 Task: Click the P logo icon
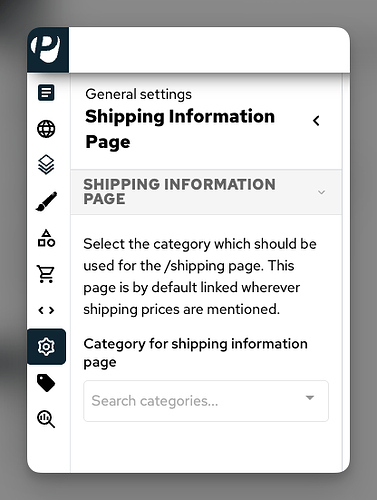[47, 49]
